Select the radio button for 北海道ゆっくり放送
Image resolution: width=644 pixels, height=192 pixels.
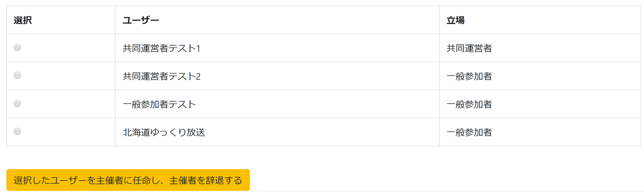(x=17, y=132)
